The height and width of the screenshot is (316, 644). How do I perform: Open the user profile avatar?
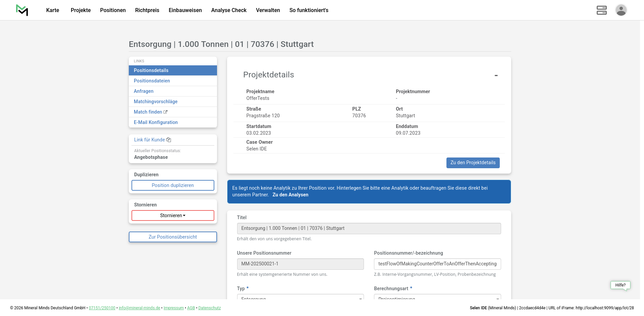pos(621,10)
